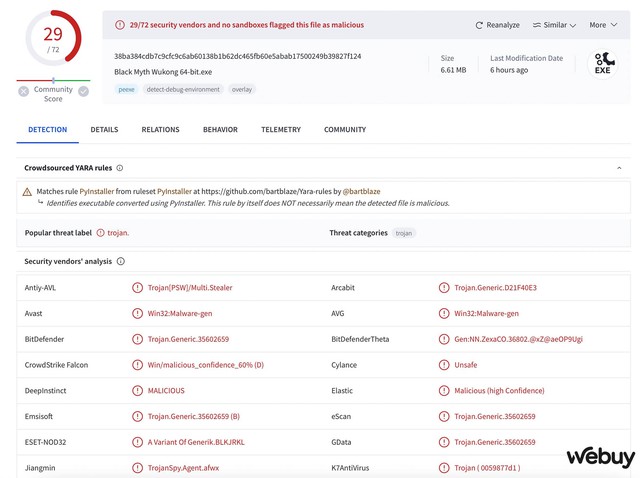640x478 pixels.
Task: Click the 29/72 detection score gauge
Action: [53, 38]
